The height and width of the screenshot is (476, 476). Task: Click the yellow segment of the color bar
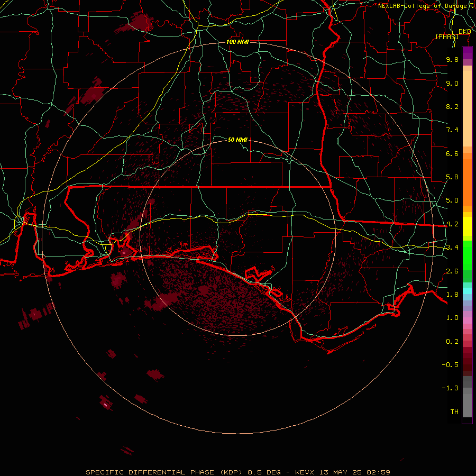click(x=467, y=226)
